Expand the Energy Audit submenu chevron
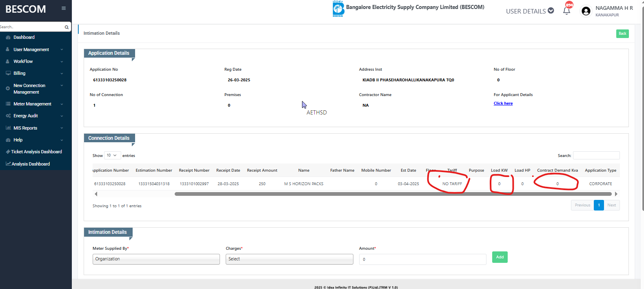This screenshot has width=644, height=289. click(x=62, y=116)
